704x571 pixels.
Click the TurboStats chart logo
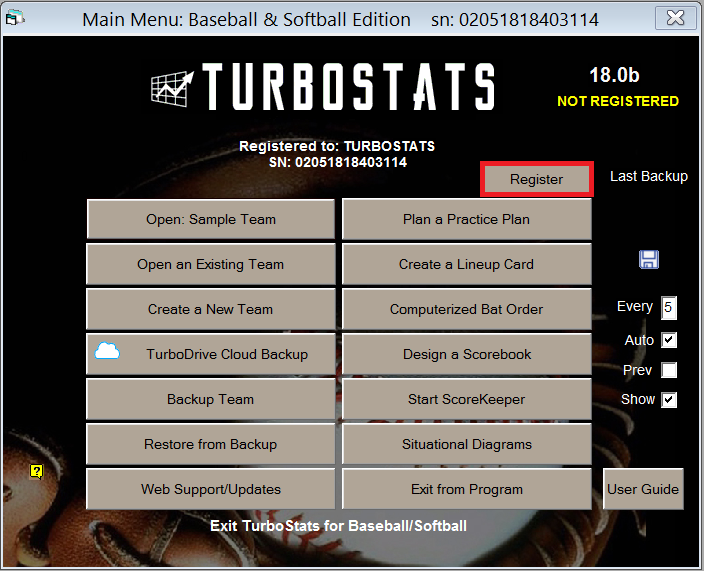[x=172, y=89]
